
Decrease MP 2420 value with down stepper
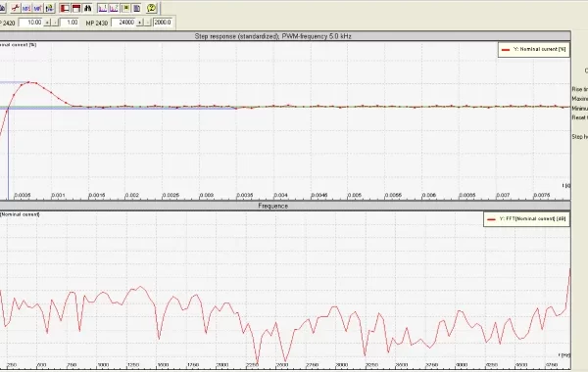(x=55, y=23)
